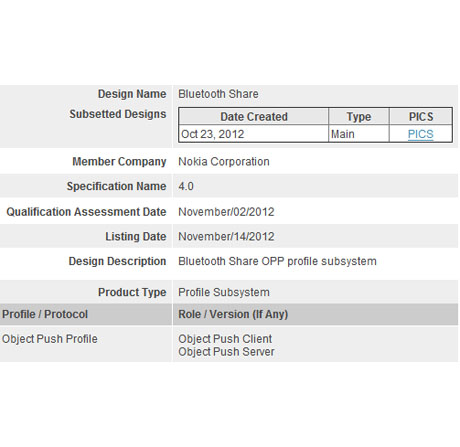Image resolution: width=460 pixels, height=447 pixels.
Task: Click the Date Created column header
Action: coord(254,117)
